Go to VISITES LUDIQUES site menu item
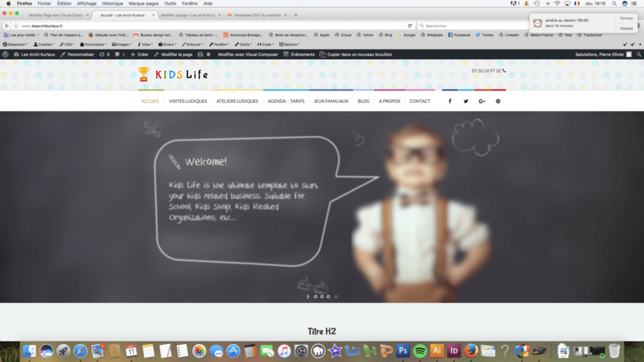This screenshot has height=362, width=644. 187,101
